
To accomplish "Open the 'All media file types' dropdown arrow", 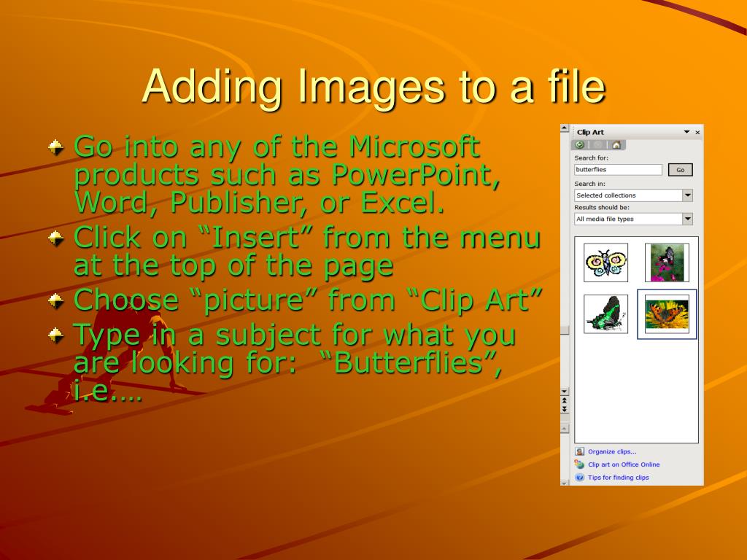I will 687,219.
